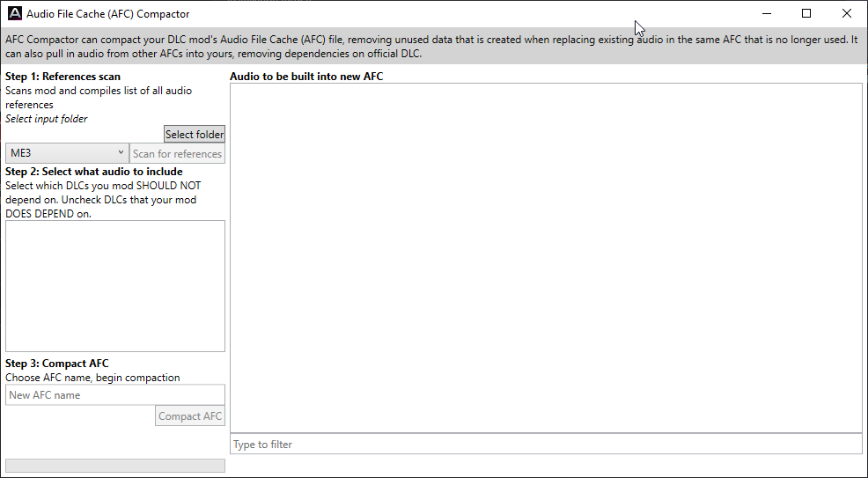
Task: Click the app icon in title bar
Action: [x=15, y=13]
